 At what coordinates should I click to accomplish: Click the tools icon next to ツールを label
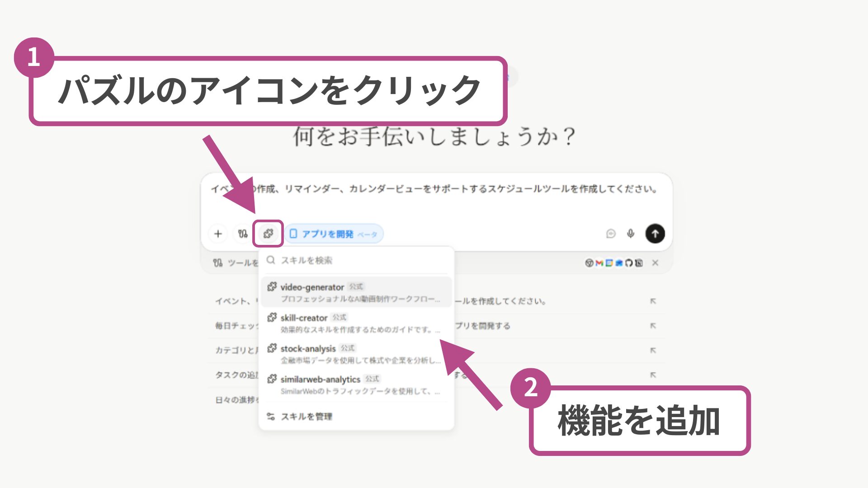[217, 263]
